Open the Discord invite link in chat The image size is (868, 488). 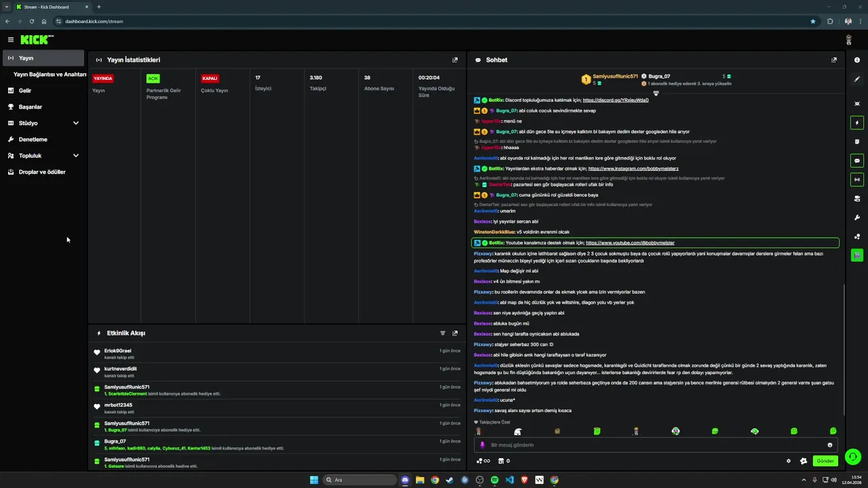coord(615,100)
